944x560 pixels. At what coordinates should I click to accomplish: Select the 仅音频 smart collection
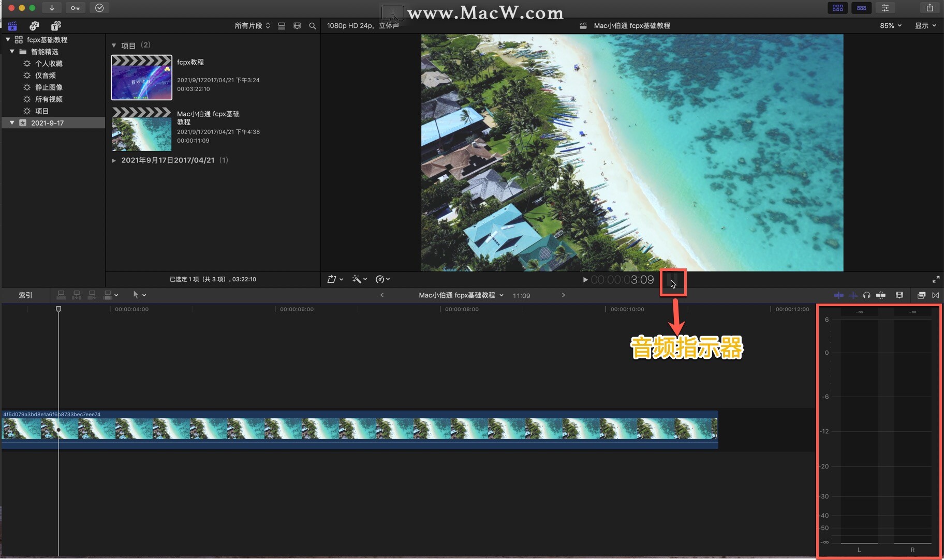[x=46, y=75]
